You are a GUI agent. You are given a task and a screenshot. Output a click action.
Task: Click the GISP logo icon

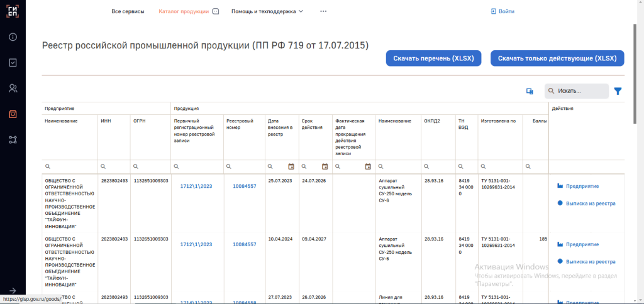[x=13, y=11]
